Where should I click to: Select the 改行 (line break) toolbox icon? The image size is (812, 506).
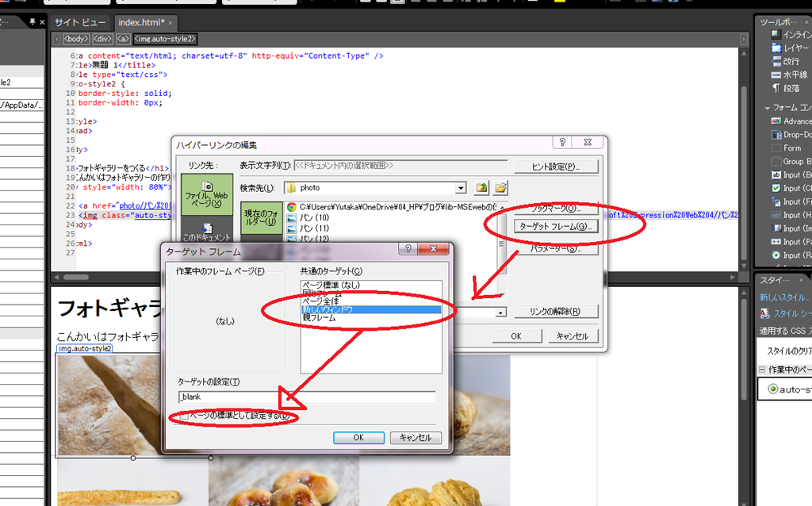776,62
